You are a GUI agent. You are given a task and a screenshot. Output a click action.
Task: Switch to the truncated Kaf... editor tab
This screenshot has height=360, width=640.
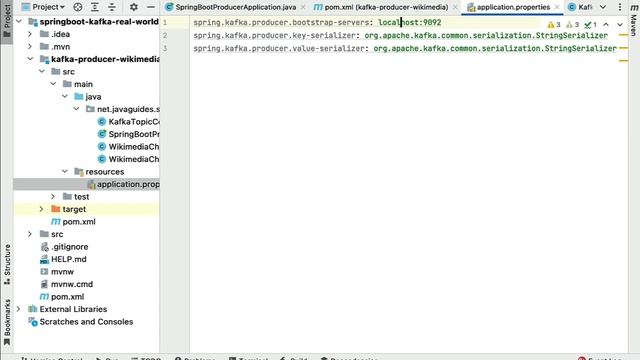(580, 7)
